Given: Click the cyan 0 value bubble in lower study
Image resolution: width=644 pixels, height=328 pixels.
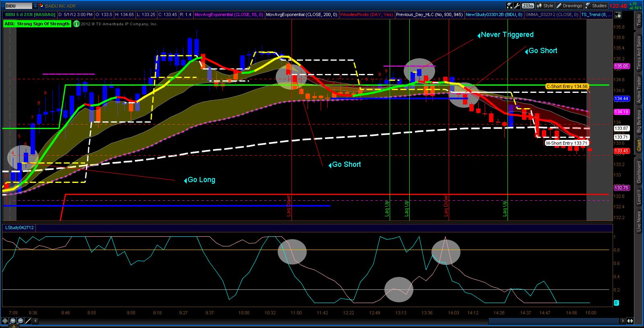Looking at the screenshot, I should 616,303.
